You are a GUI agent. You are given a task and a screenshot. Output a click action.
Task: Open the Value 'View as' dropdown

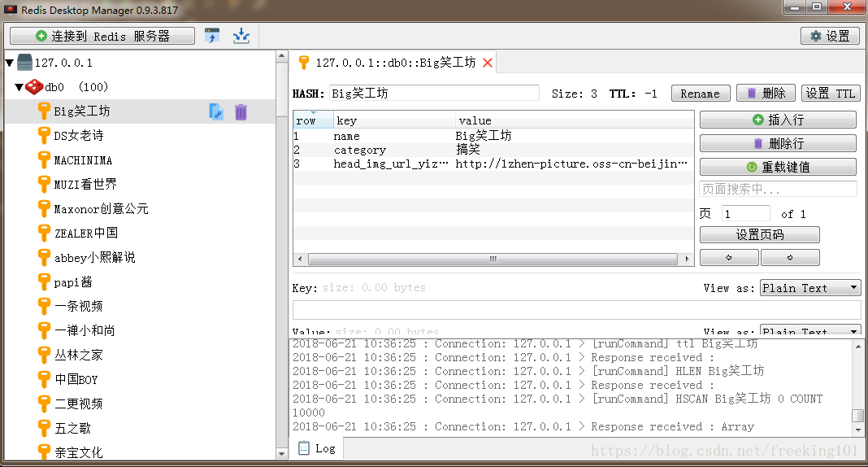point(810,330)
